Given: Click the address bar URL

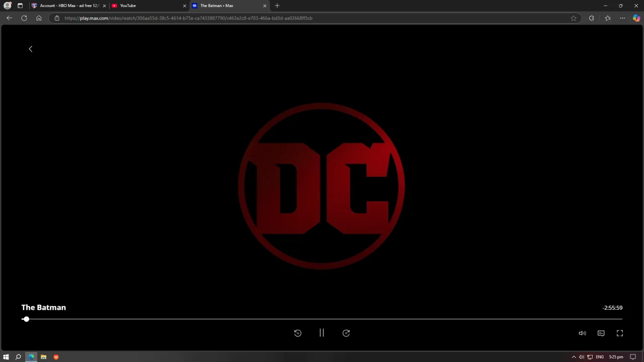Looking at the screenshot, I should 188,18.
